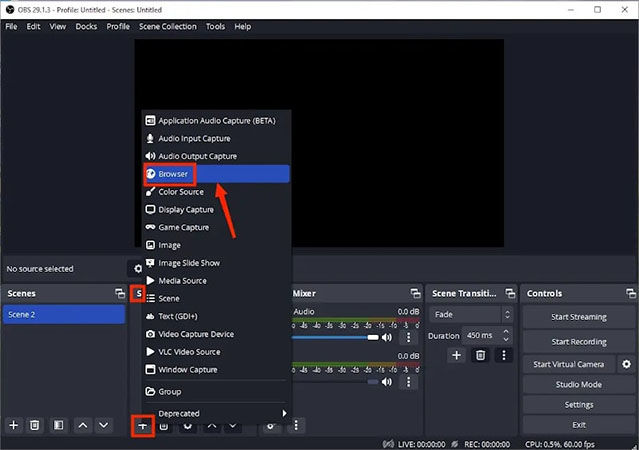Mute the first audio channel
Screen dimensions: 639x450
pos(387,338)
